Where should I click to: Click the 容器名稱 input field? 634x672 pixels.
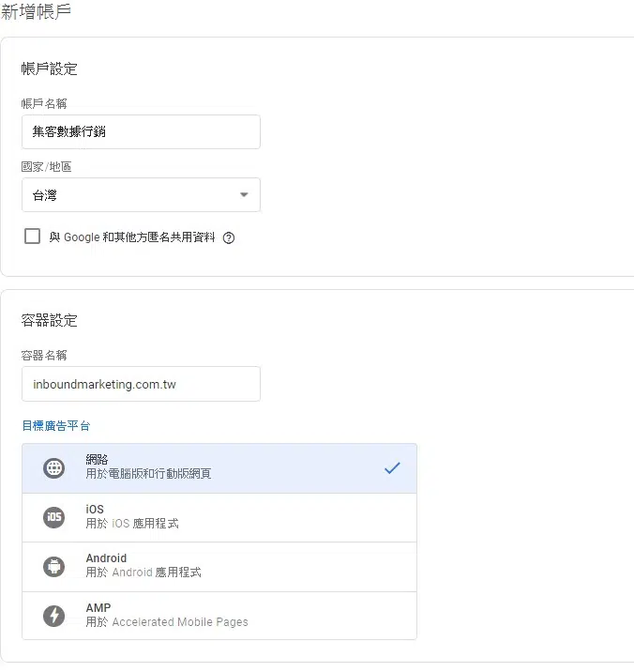141,384
